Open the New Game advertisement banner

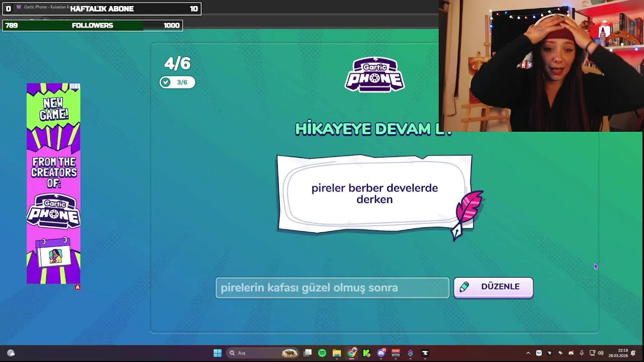(x=53, y=184)
